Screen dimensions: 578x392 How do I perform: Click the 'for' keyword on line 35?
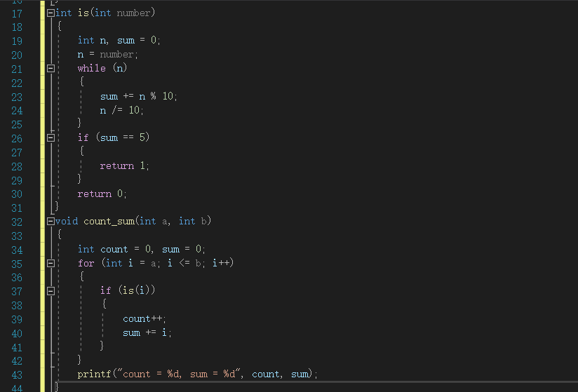(x=86, y=263)
